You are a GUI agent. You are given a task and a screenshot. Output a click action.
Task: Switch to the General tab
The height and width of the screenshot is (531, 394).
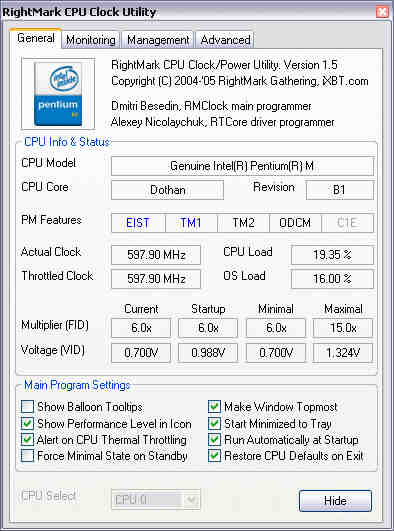pyautogui.click(x=36, y=38)
